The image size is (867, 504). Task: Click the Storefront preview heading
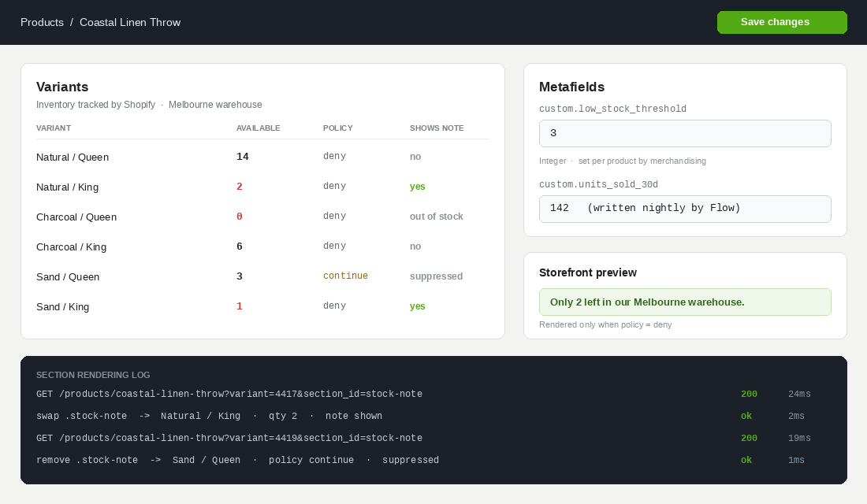tap(588, 272)
